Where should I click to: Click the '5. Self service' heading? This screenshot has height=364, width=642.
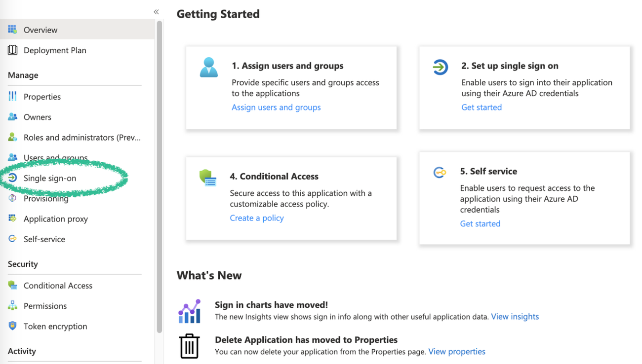pyautogui.click(x=488, y=171)
